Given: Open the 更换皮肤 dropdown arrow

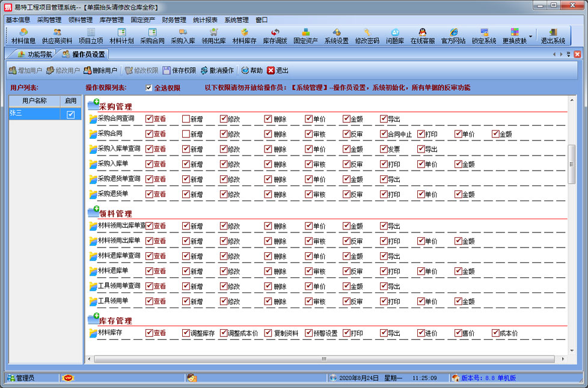Looking at the screenshot, I should (530, 36).
